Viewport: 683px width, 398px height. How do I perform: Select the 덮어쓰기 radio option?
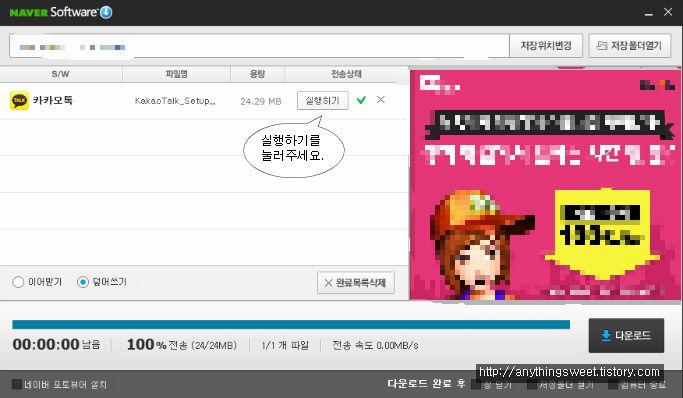click(x=83, y=282)
